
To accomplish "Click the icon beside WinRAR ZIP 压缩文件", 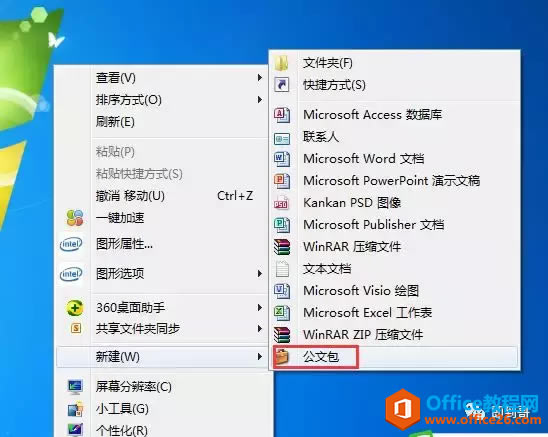I will click(x=282, y=335).
